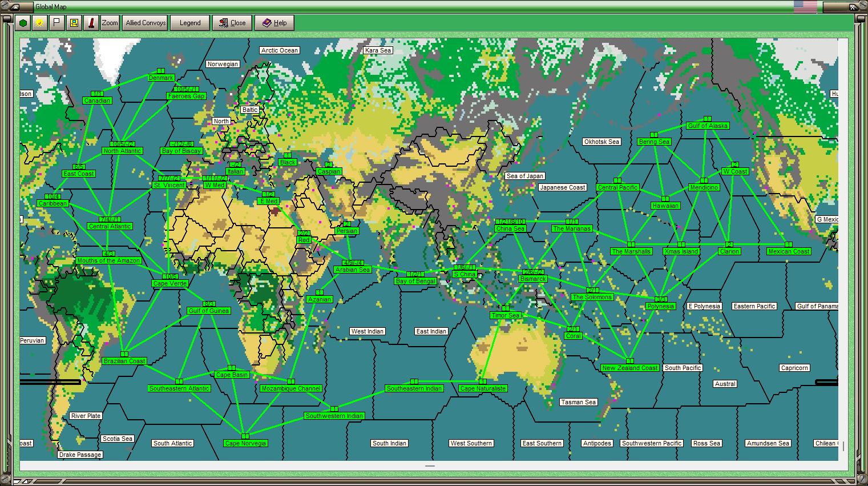868x486 pixels.
Task: Select the "Arabian Sea" zone label
Action: pyautogui.click(x=353, y=270)
